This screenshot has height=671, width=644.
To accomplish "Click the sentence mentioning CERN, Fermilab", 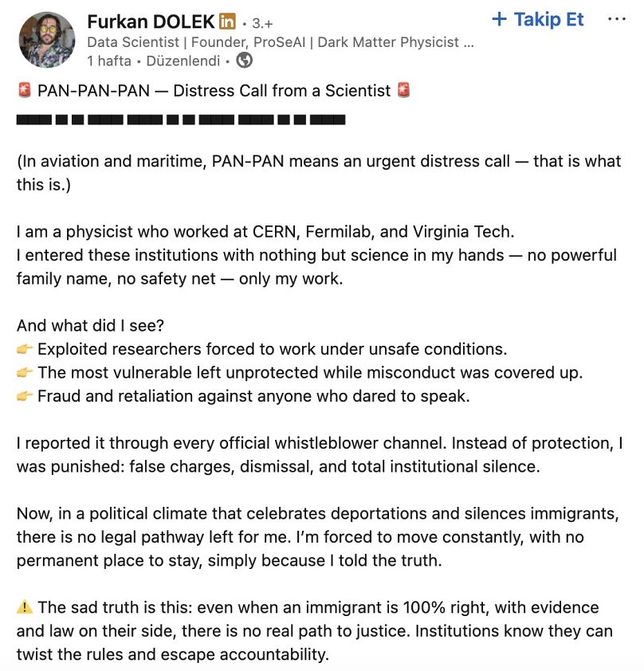I will (265, 232).
